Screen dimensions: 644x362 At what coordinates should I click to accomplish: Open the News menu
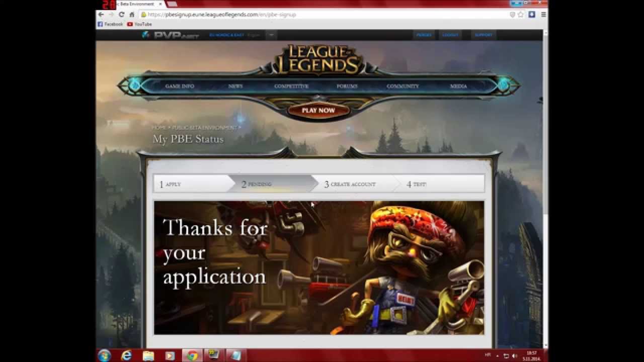[x=235, y=86]
